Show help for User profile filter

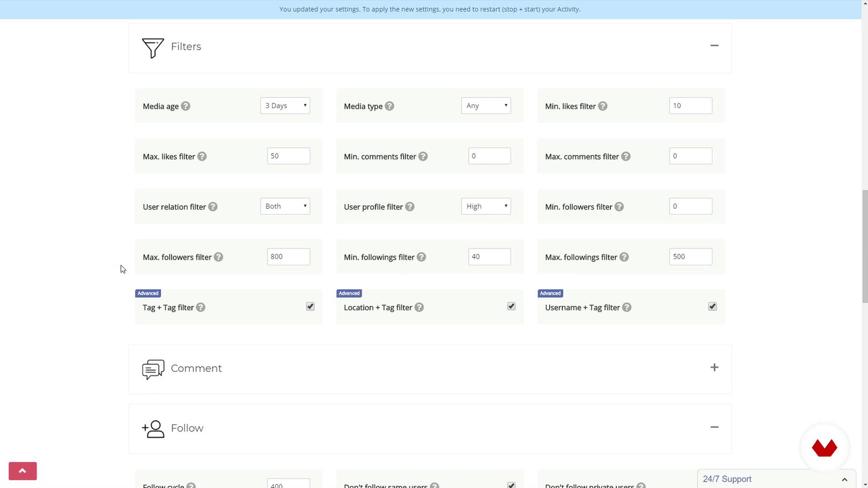coord(410,207)
